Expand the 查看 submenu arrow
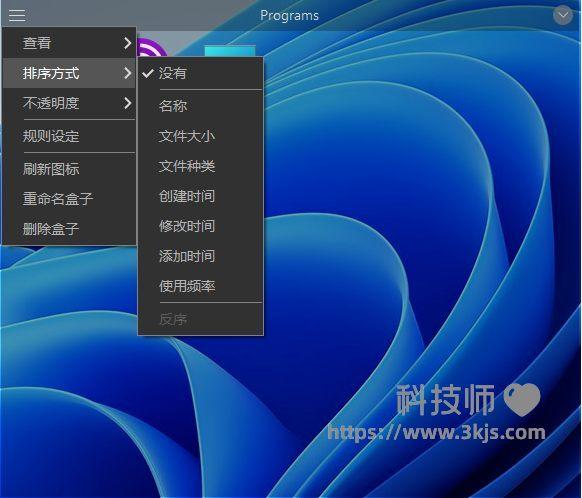The image size is (582, 498). point(127,43)
